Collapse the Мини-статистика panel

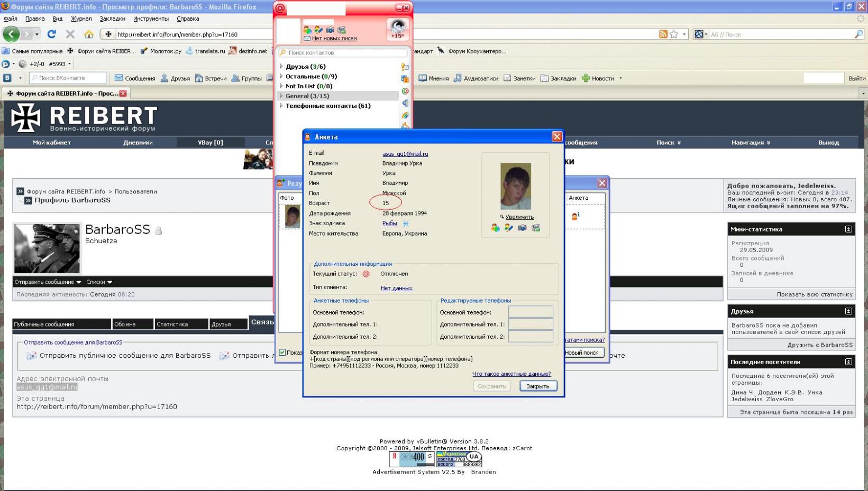[848, 229]
